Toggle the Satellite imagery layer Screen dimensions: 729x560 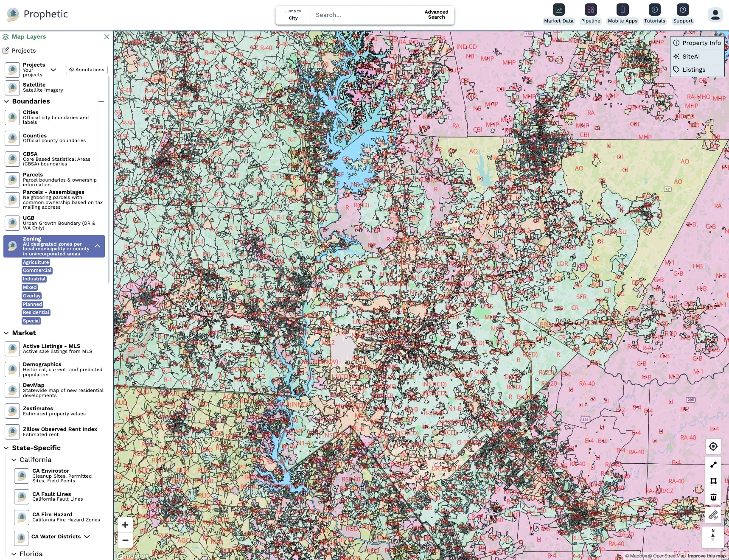(x=12, y=87)
